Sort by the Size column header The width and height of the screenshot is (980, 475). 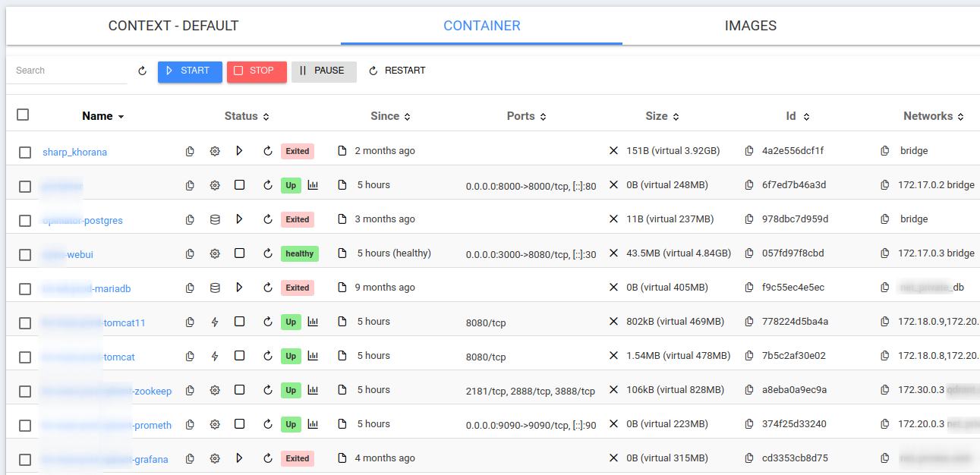tap(657, 116)
